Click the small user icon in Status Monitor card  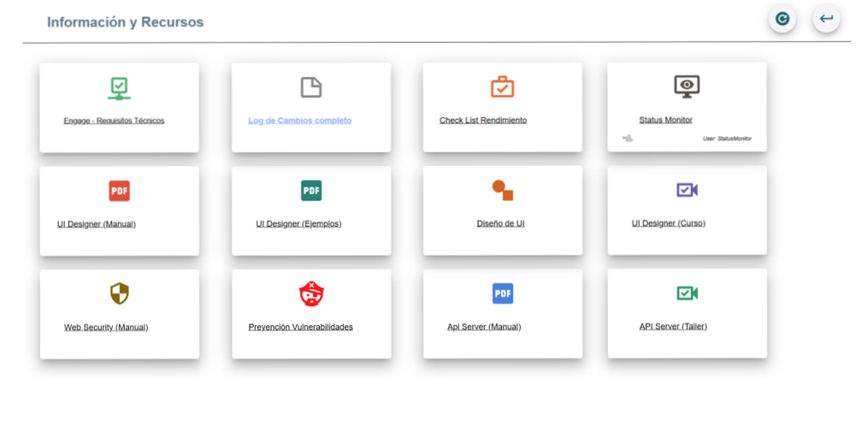[x=627, y=139]
